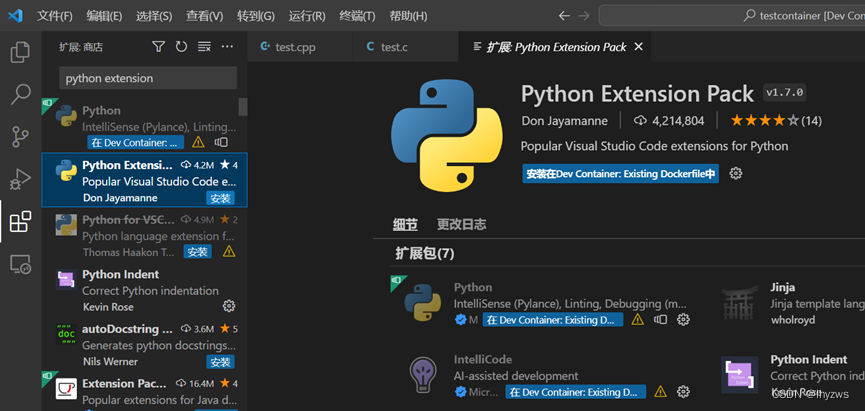Click the large Python logo image
The width and height of the screenshot is (865, 411).
(x=447, y=135)
